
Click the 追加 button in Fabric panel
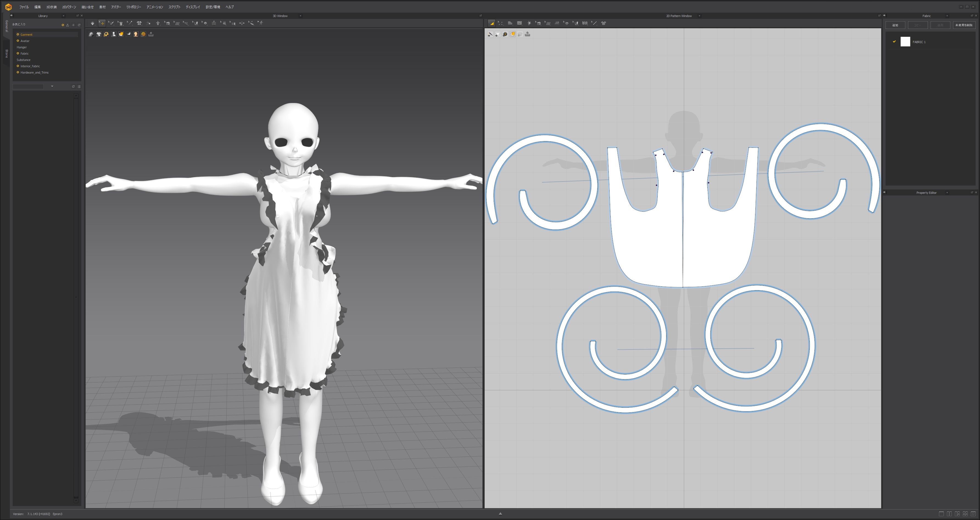[x=895, y=25]
